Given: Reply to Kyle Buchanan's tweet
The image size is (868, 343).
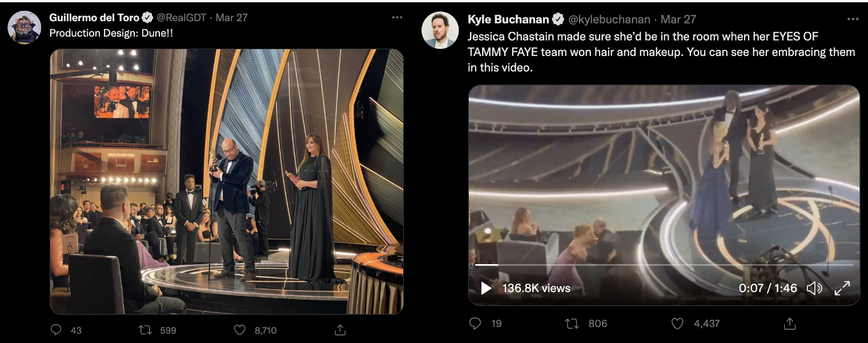Looking at the screenshot, I should [475, 324].
